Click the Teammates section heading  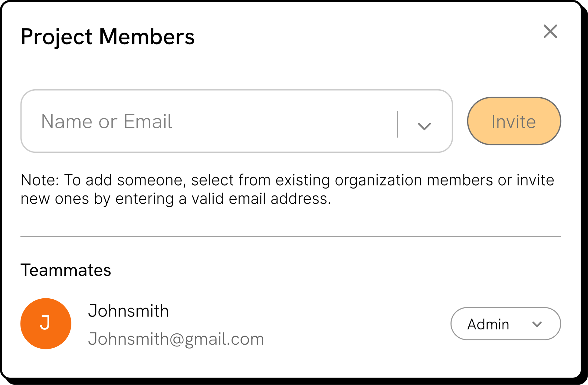[66, 270]
